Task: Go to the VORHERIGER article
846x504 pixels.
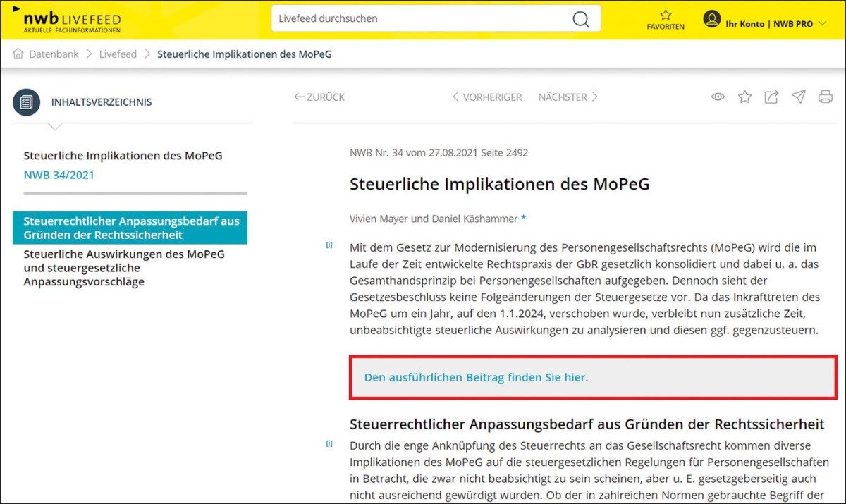Action: (x=486, y=97)
